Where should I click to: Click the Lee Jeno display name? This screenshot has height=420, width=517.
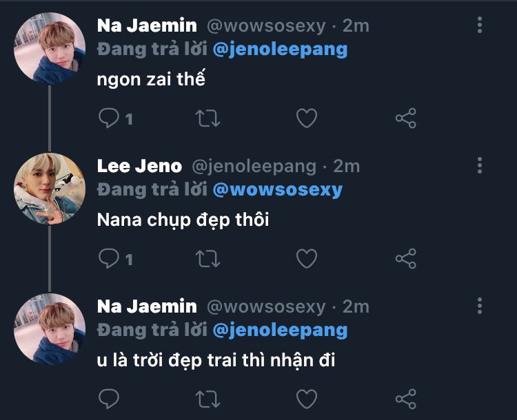click(139, 166)
